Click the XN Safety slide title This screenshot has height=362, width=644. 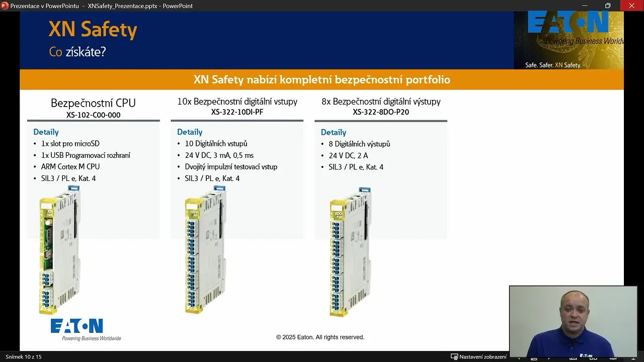[93, 30]
